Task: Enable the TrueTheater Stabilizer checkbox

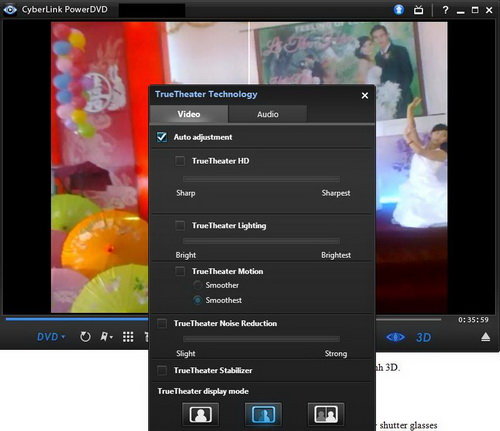Action: coord(162,370)
